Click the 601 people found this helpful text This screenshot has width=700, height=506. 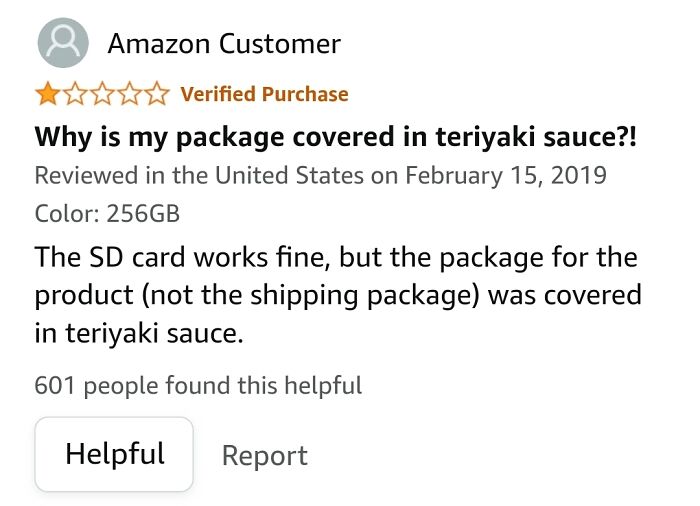pyautogui.click(x=198, y=385)
